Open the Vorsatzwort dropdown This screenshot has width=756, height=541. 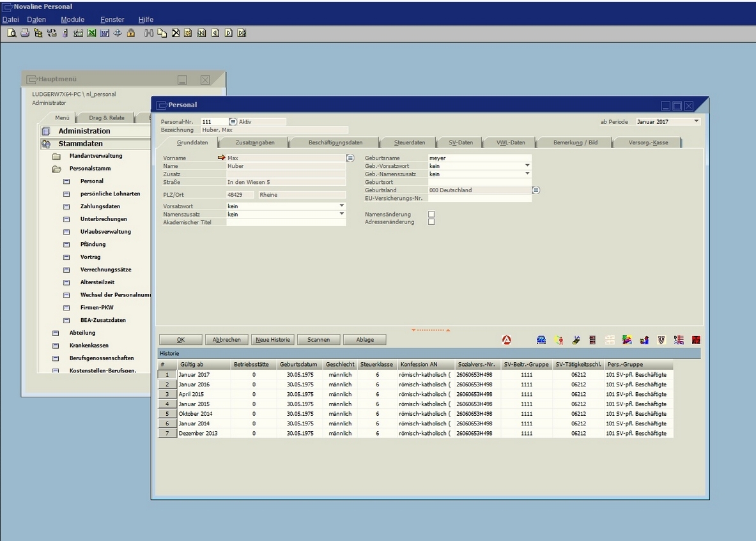(342, 206)
